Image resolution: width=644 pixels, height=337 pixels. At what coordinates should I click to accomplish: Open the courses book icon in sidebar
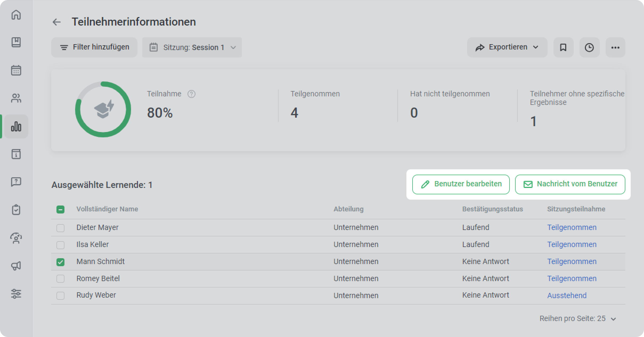[16, 42]
